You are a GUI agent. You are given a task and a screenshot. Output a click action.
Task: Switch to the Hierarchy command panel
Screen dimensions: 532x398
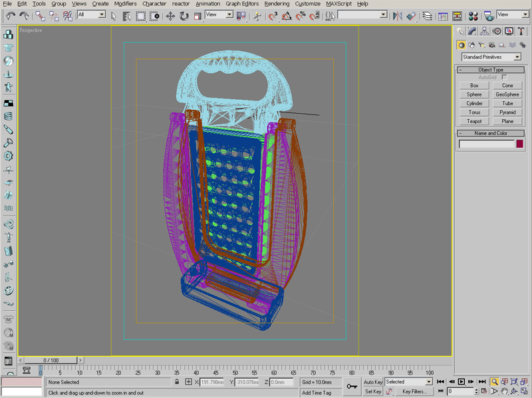click(485, 31)
